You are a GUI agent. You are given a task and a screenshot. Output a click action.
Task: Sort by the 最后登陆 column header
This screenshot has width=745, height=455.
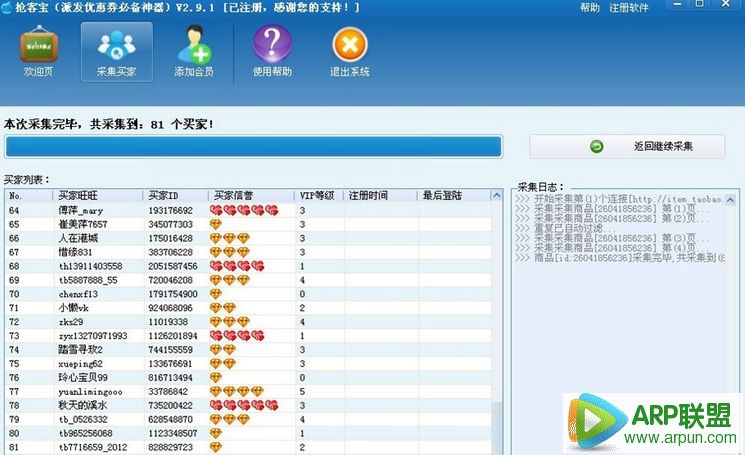point(454,195)
